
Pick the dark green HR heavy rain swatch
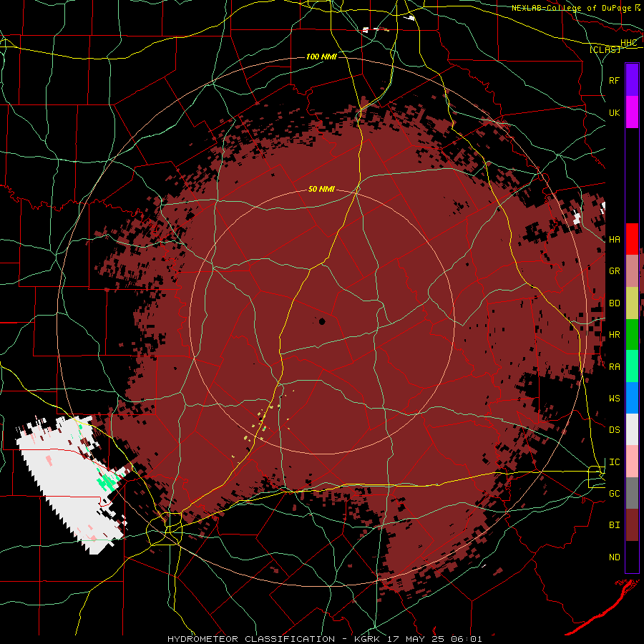632,335
